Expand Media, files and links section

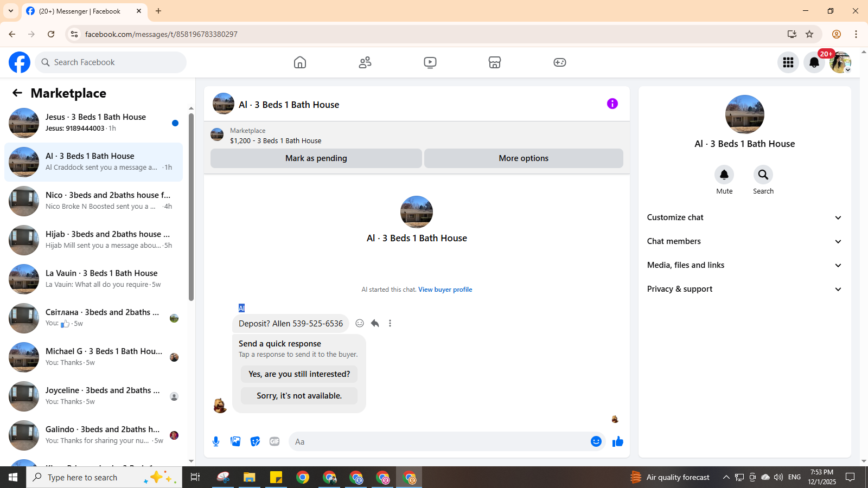point(744,265)
